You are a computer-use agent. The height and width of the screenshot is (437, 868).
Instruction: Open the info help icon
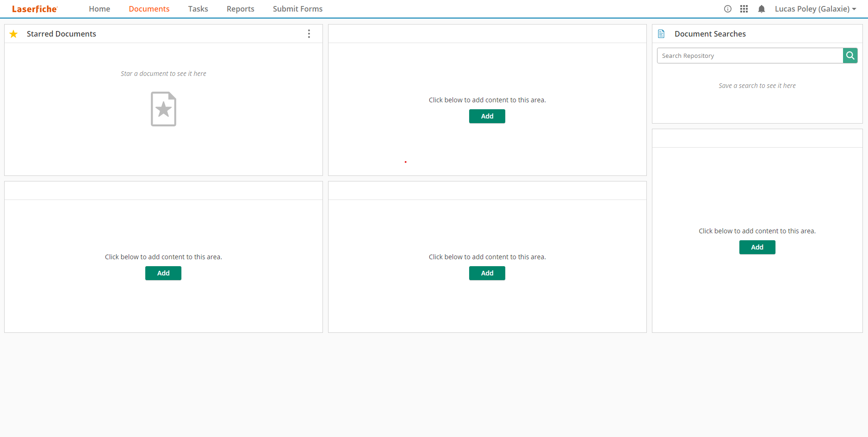coord(727,9)
